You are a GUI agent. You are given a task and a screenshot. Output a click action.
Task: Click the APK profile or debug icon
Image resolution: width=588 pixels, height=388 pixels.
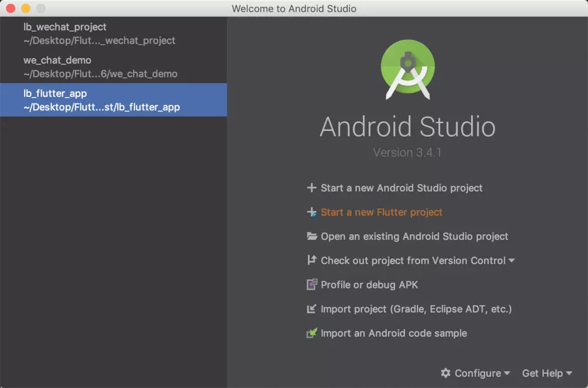[312, 285]
